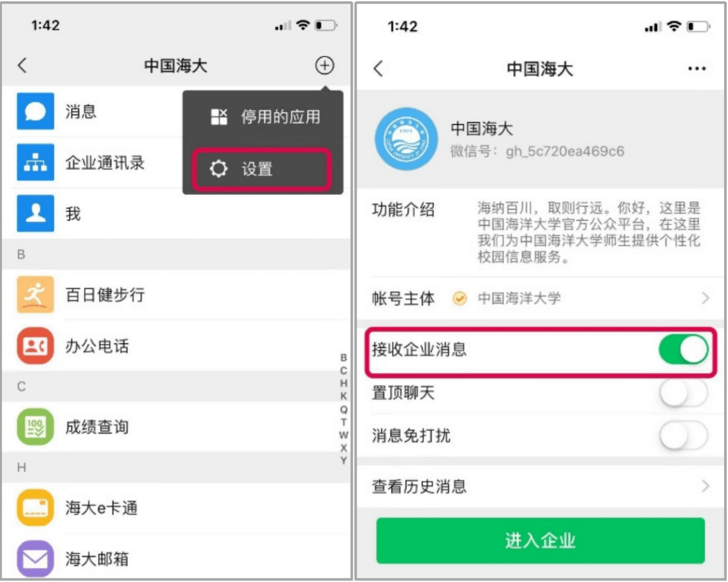Tap the green 进入企业 button
The image size is (728, 582).
pyautogui.click(x=541, y=541)
